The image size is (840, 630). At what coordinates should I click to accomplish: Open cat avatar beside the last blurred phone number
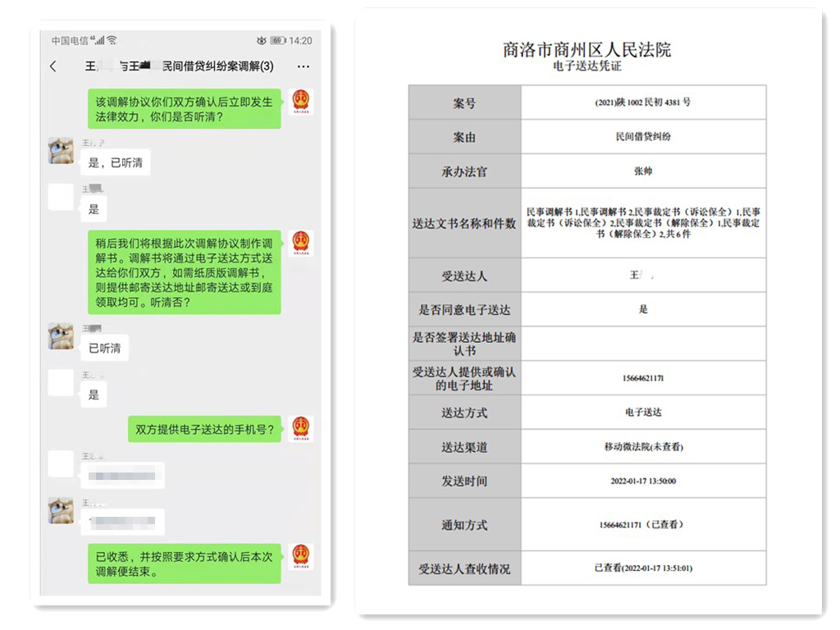pos(61,510)
